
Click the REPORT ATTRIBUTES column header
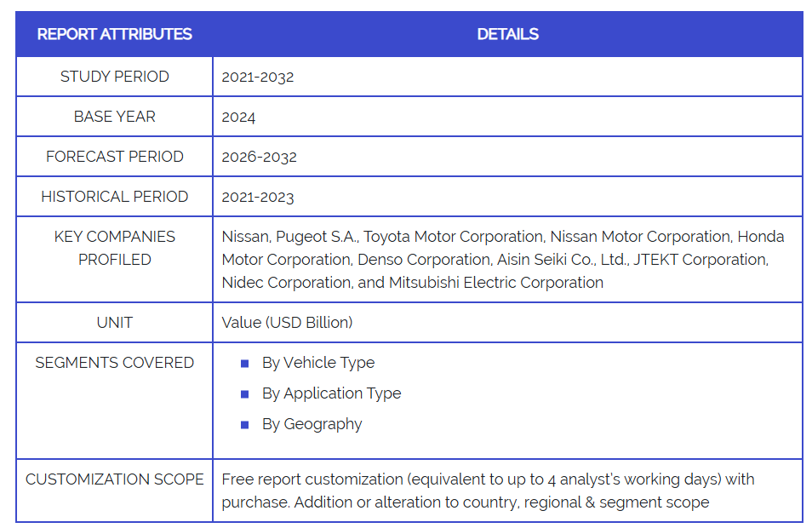[115, 34]
